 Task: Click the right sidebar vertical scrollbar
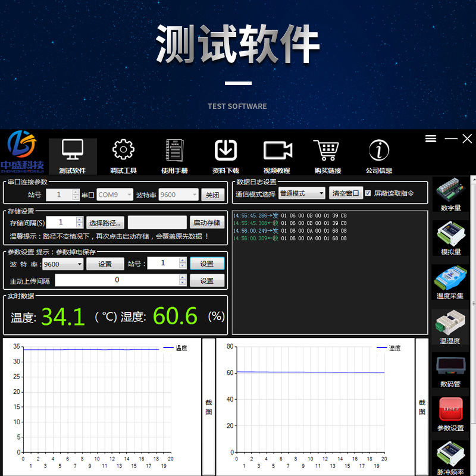tap(473, 303)
